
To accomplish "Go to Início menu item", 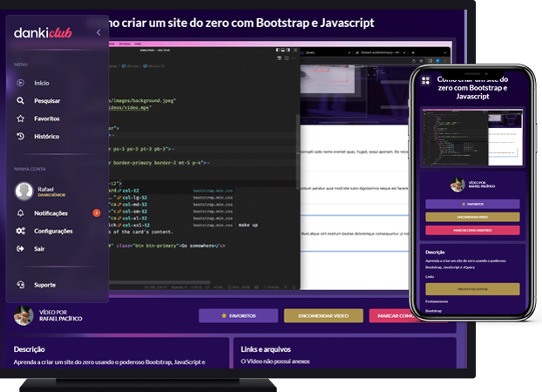I will [x=42, y=83].
